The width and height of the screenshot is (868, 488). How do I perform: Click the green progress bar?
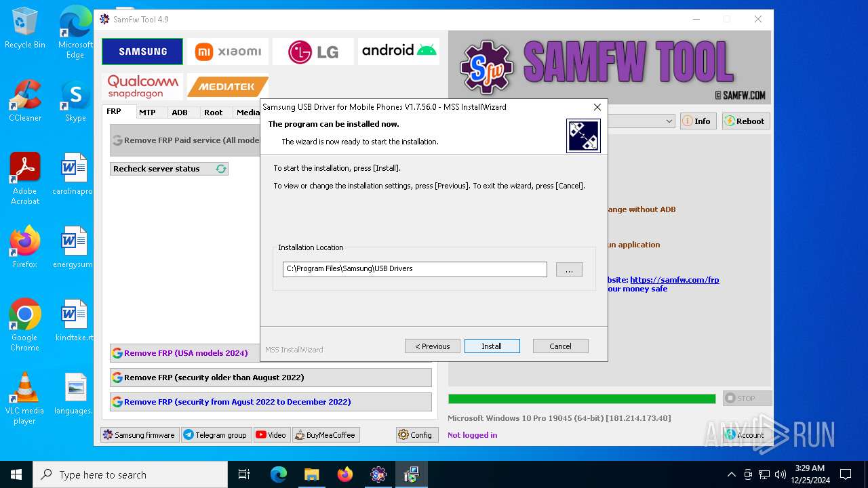[582, 399]
